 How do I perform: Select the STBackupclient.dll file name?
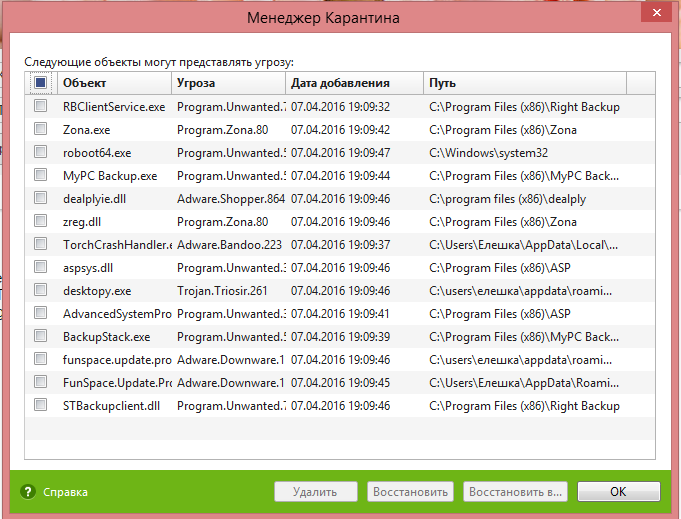[111, 406]
